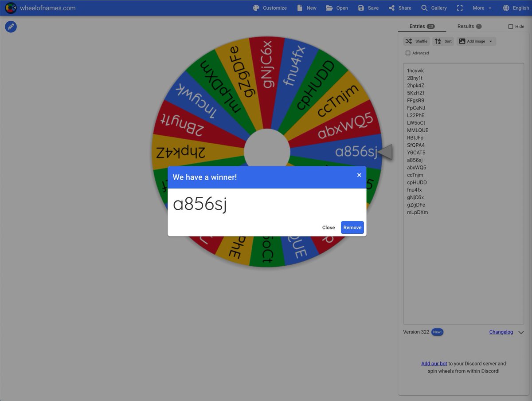Open the Add image dropdown
This screenshot has width=532, height=401.
point(476,41)
